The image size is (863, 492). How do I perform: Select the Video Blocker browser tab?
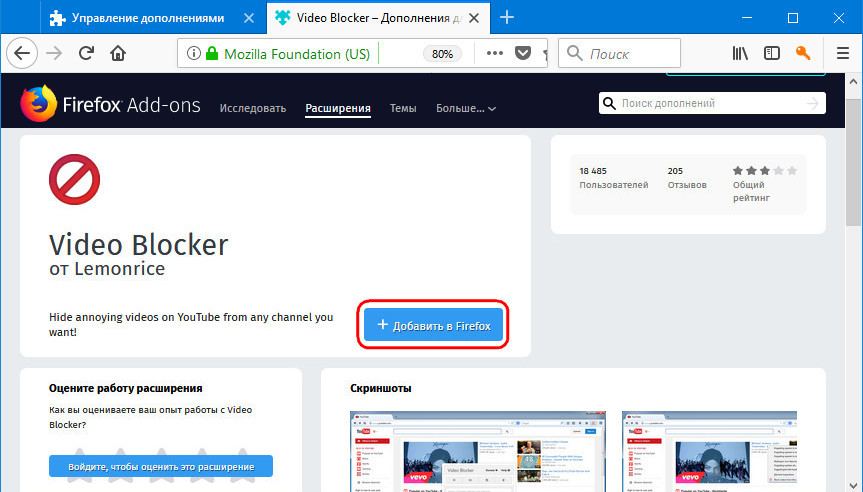[x=378, y=18]
